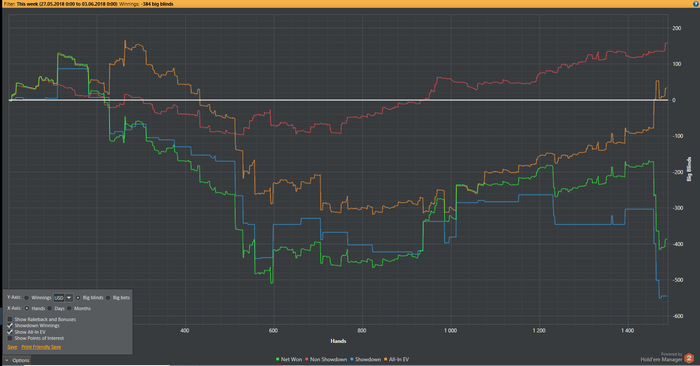Click the Save link
700x366 pixels.
click(12, 347)
